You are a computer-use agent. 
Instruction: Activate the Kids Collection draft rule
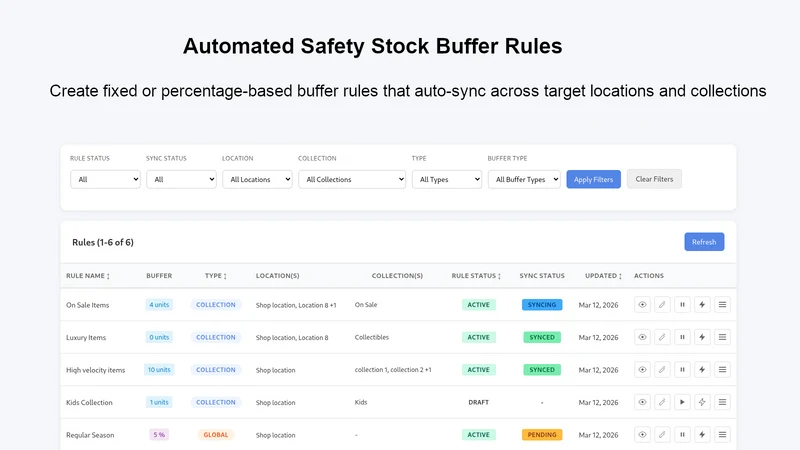682,402
